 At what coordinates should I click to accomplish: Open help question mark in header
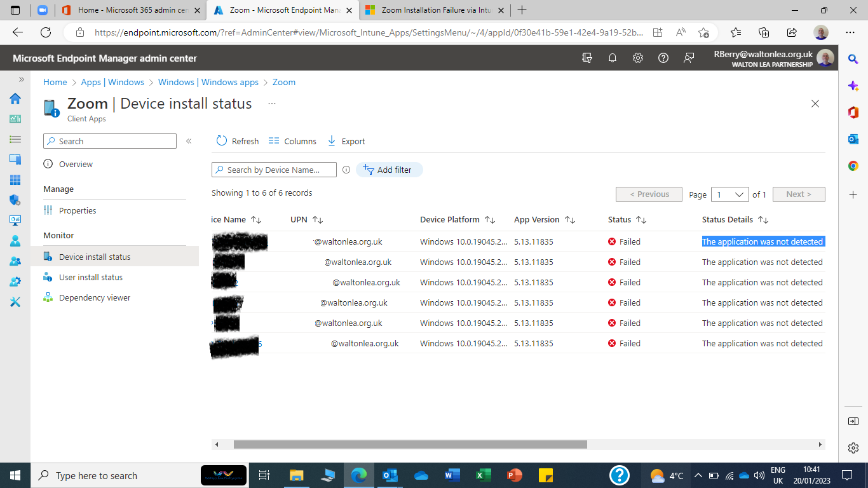[663, 58]
